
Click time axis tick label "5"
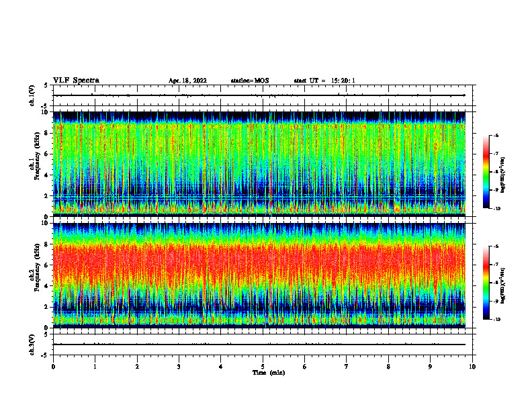click(263, 367)
